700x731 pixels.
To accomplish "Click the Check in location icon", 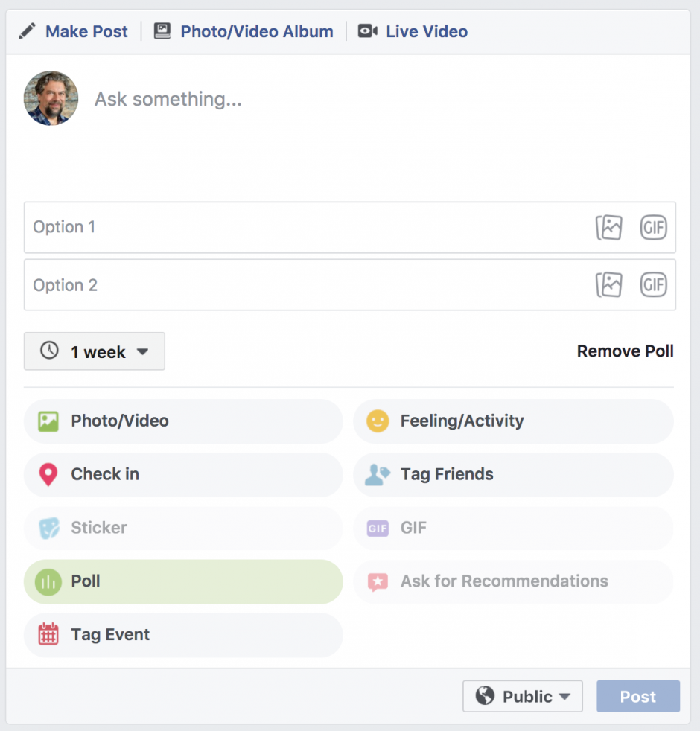I will pyautogui.click(x=49, y=474).
